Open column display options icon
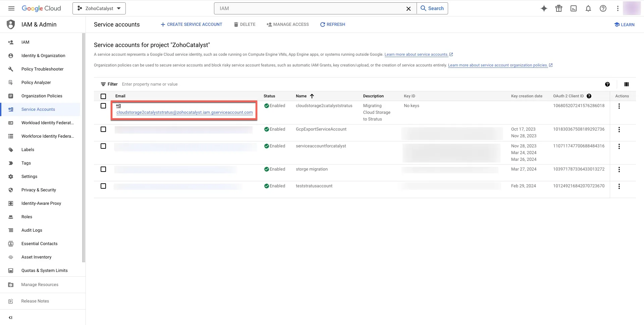 (x=626, y=84)
